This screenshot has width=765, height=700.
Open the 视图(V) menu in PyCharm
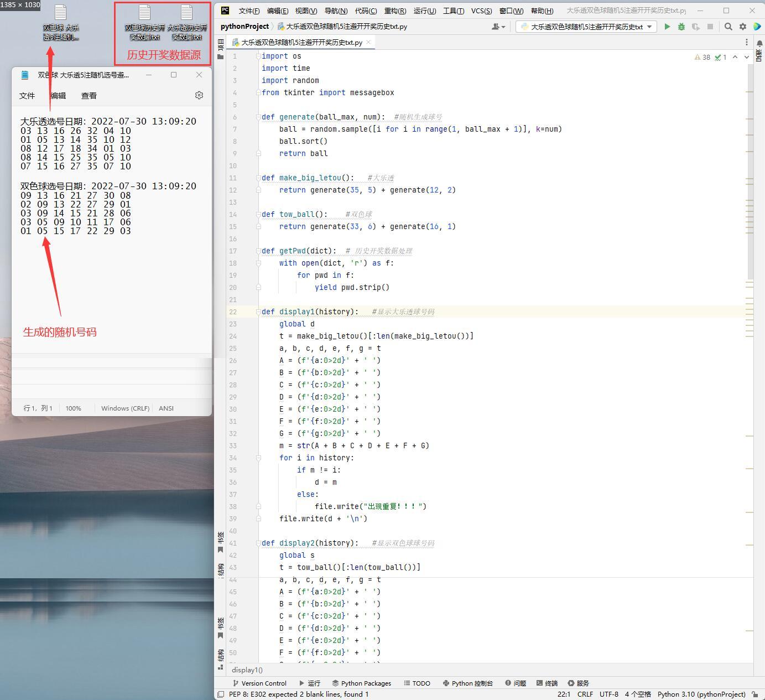coord(306,11)
